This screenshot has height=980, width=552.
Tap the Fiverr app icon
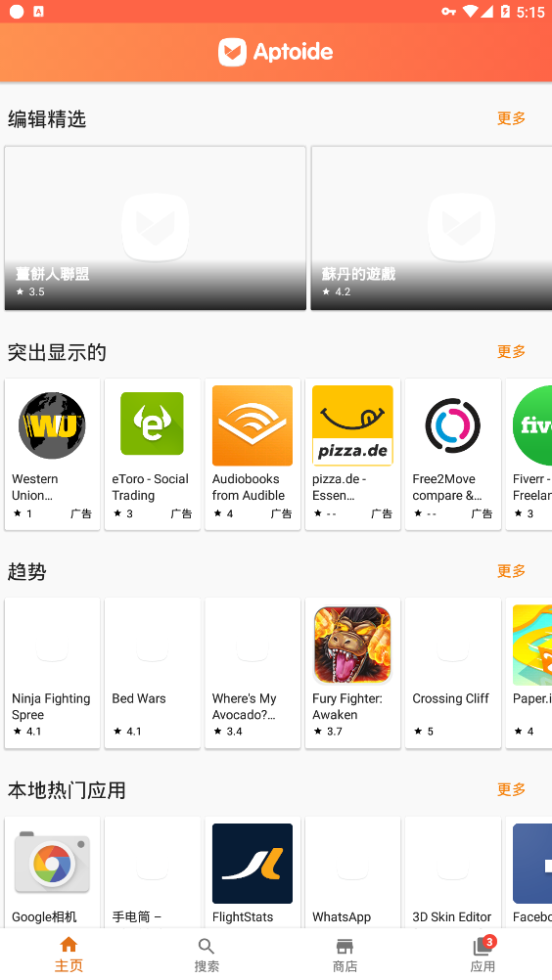tap(532, 425)
